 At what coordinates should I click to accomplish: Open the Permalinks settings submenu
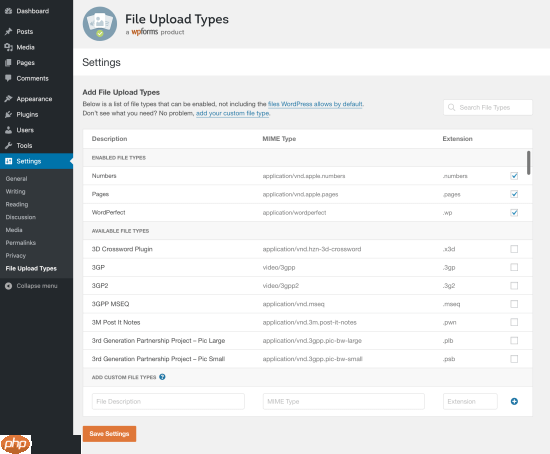21,243
